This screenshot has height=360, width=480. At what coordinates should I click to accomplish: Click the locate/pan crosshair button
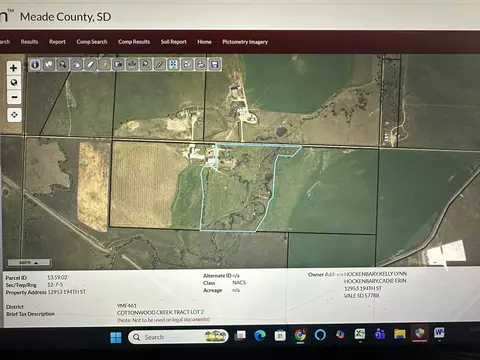pos(14,115)
